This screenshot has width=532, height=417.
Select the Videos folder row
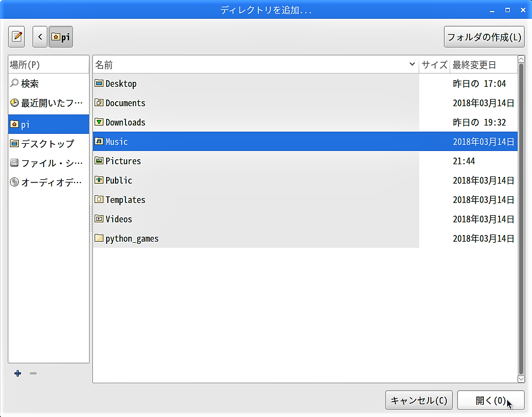coord(118,220)
